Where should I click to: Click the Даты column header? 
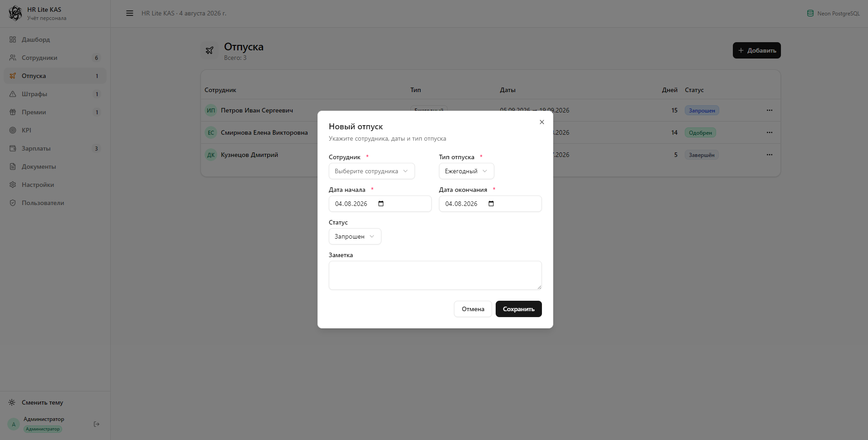(x=507, y=90)
